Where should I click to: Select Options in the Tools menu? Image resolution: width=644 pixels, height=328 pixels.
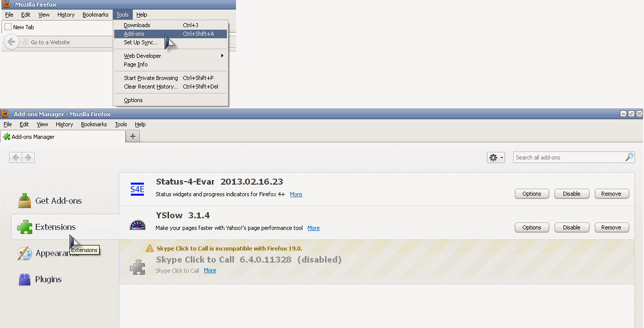[171, 100]
